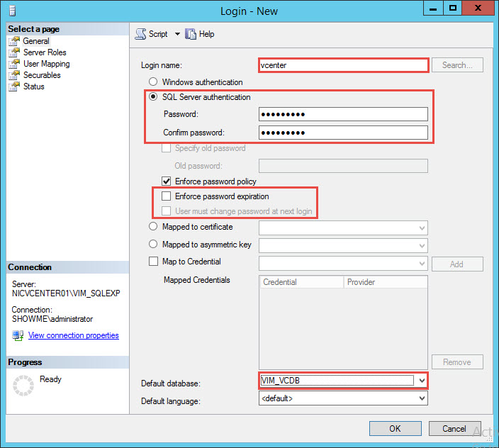Click the OK button
Screen dimensions: 499x448
[x=396, y=429]
